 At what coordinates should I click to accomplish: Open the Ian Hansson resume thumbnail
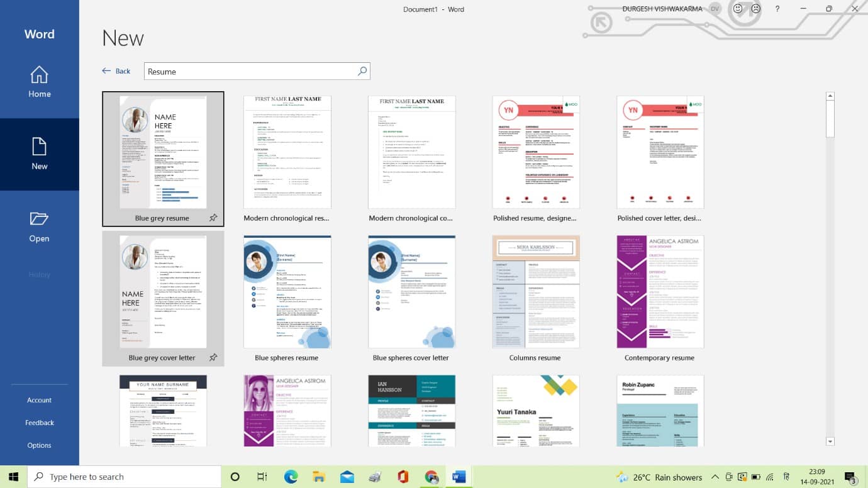pyautogui.click(x=412, y=411)
